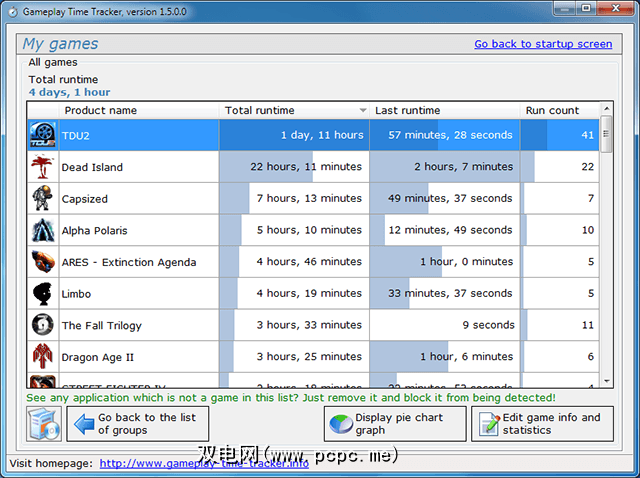Image resolution: width=640 pixels, height=478 pixels.
Task: Click '2 hours, 7 minutes' last runtime
Action: (x=444, y=167)
